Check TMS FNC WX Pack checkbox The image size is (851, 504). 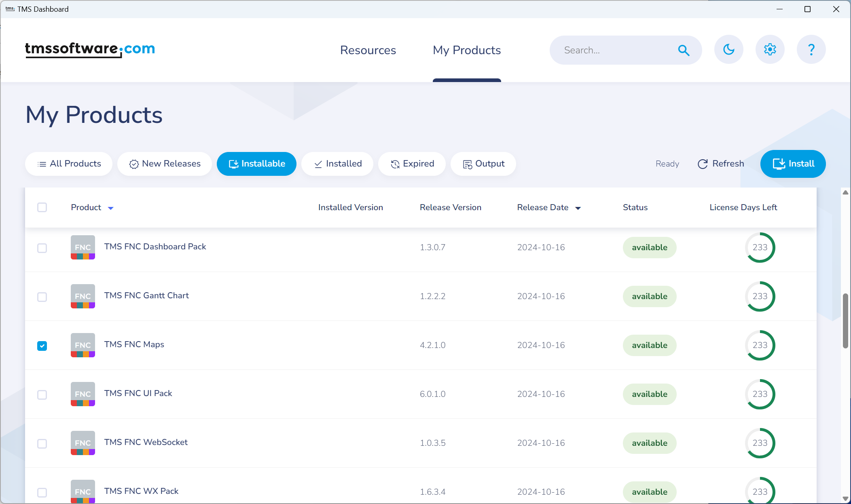42,492
